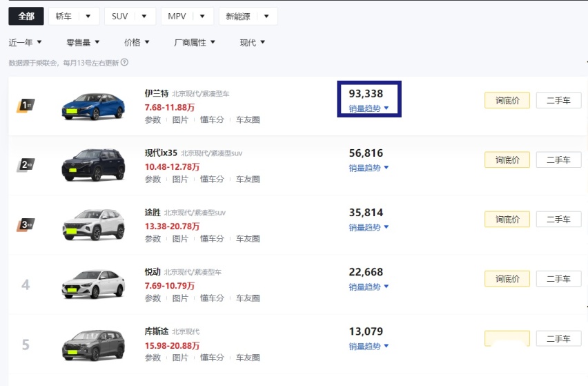Open 参数 for 途胜
The image size is (588, 386).
click(153, 239)
